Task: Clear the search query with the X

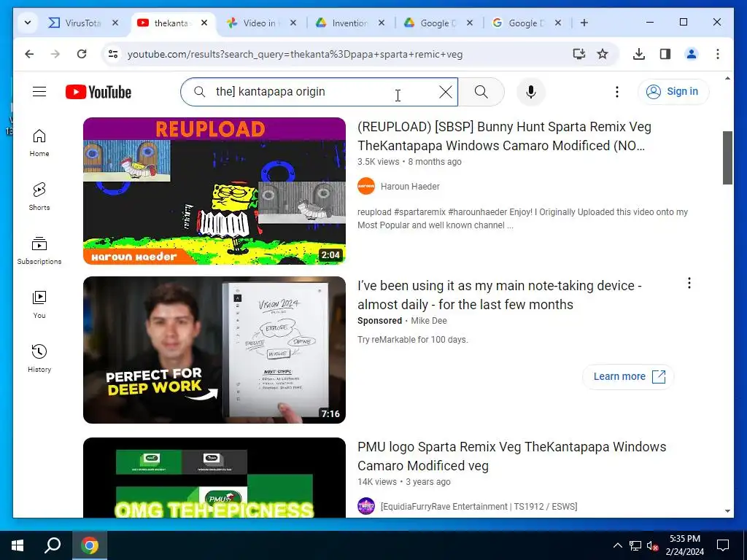Action: coord(446,92)
